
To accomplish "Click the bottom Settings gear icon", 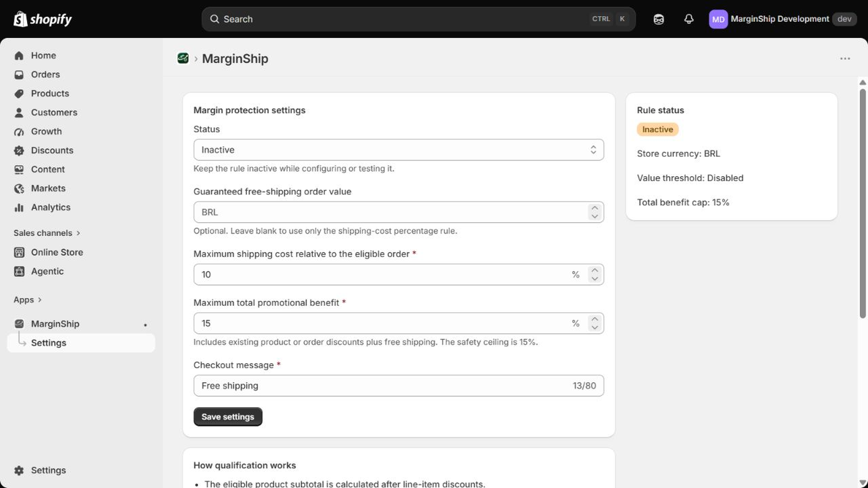I will click(x=19, y=470).
